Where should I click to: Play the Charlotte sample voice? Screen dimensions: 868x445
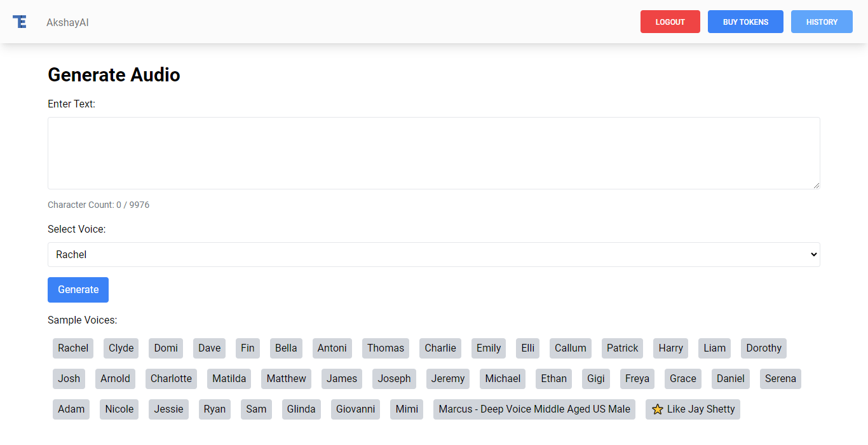[171, 379]
